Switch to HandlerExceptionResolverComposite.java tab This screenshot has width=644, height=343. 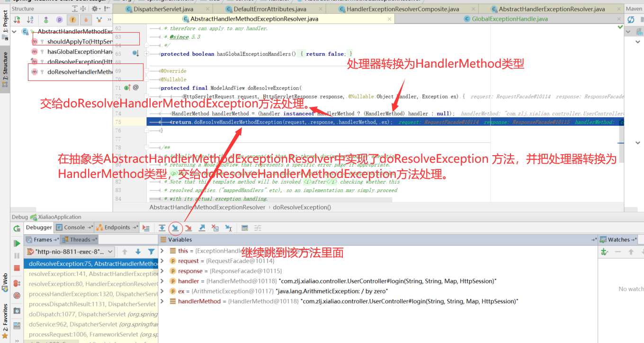tap(403, 9)
